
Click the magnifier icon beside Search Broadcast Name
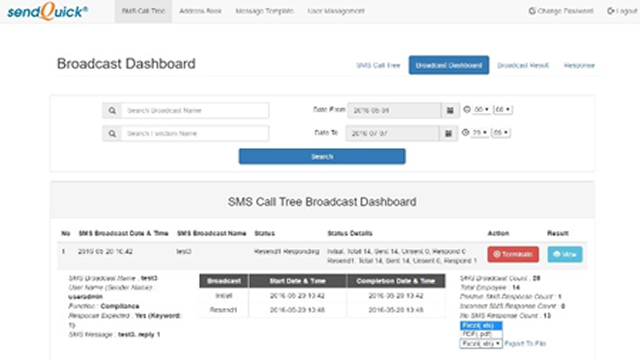(x=112, y=111)
